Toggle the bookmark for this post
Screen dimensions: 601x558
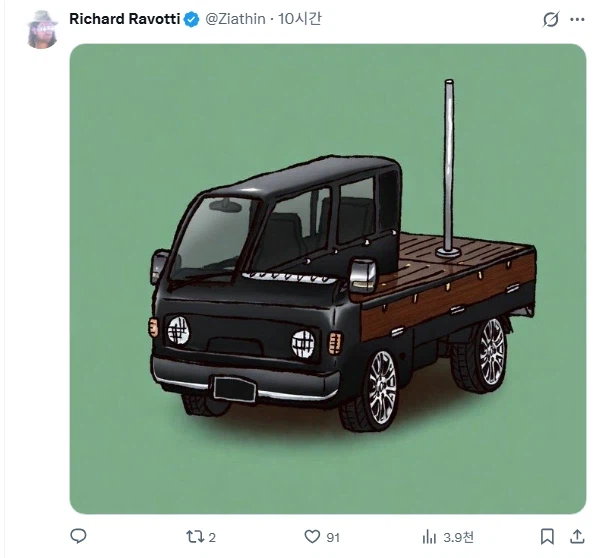tap(547, 536)
